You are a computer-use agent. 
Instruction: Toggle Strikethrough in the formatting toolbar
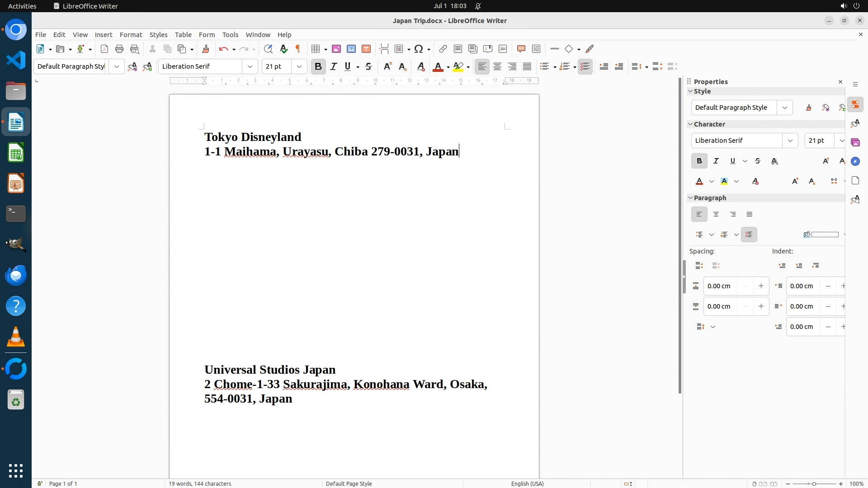point(368,66)
